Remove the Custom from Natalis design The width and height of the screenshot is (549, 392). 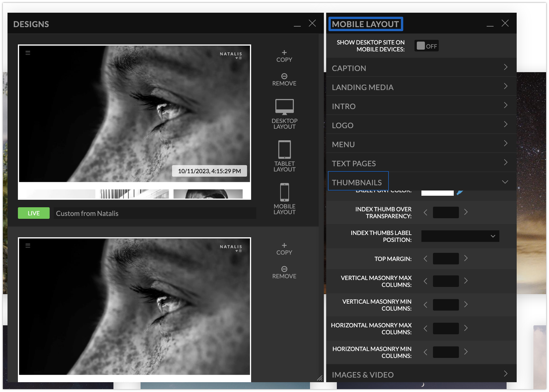tap(284, 80)
